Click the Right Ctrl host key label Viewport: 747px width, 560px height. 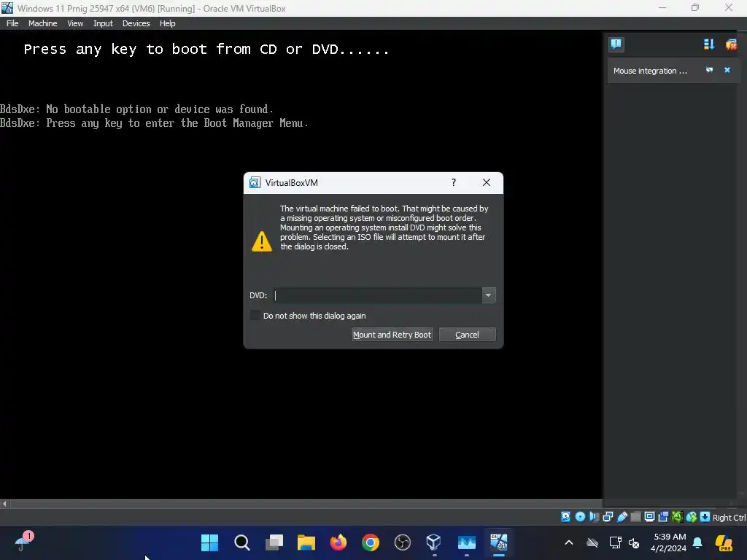click(x=729, y=518)
